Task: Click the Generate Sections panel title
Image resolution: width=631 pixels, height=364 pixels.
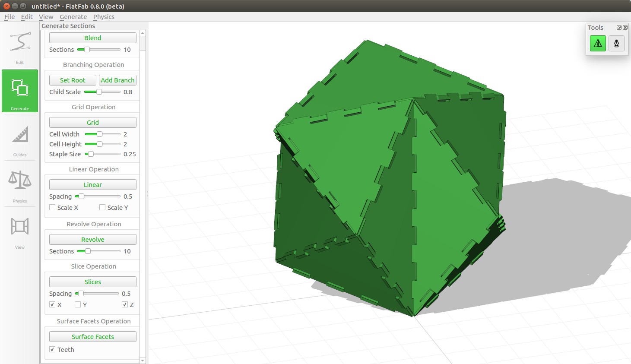Action: pos(68,26)
